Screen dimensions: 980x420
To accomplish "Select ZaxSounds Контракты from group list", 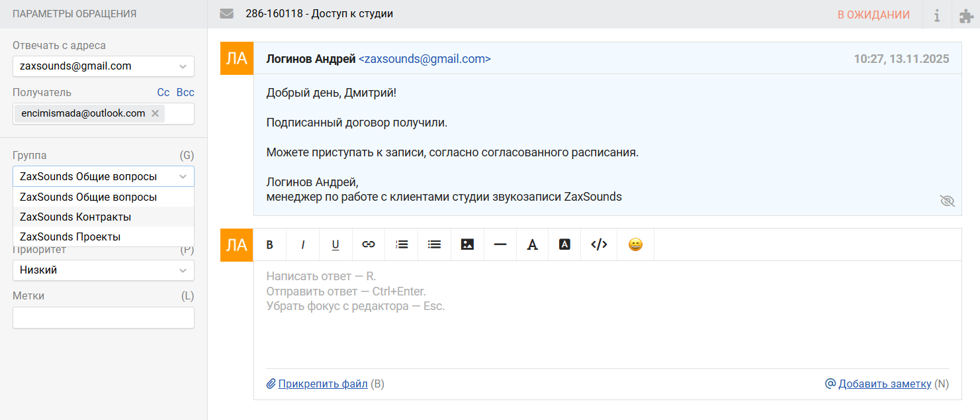I will click(x=75, y=217).
